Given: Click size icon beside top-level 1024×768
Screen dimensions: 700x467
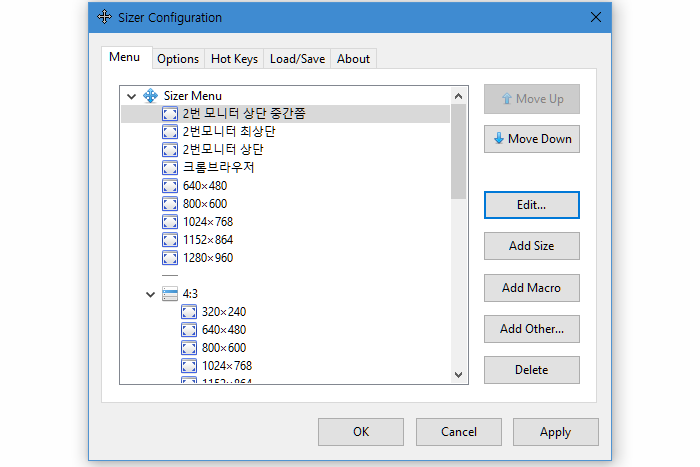Looking at the screenshot, I should pyautogui.click(x=170, y=222).
